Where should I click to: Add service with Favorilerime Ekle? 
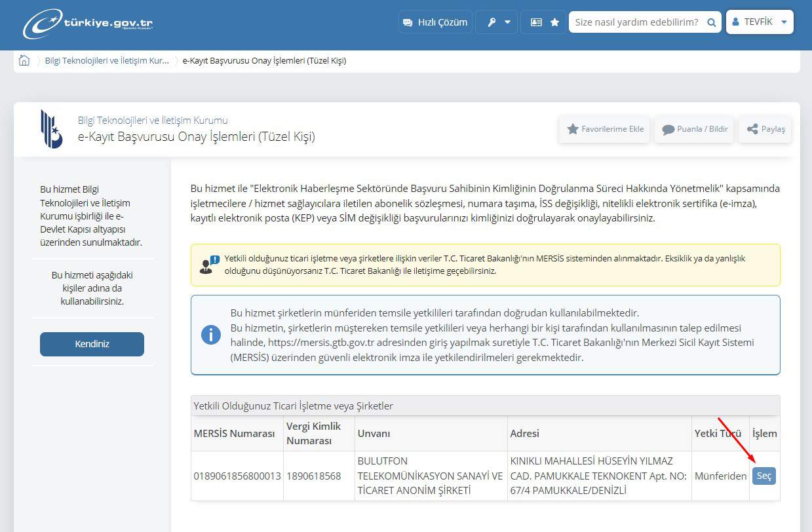coord(595,129)
